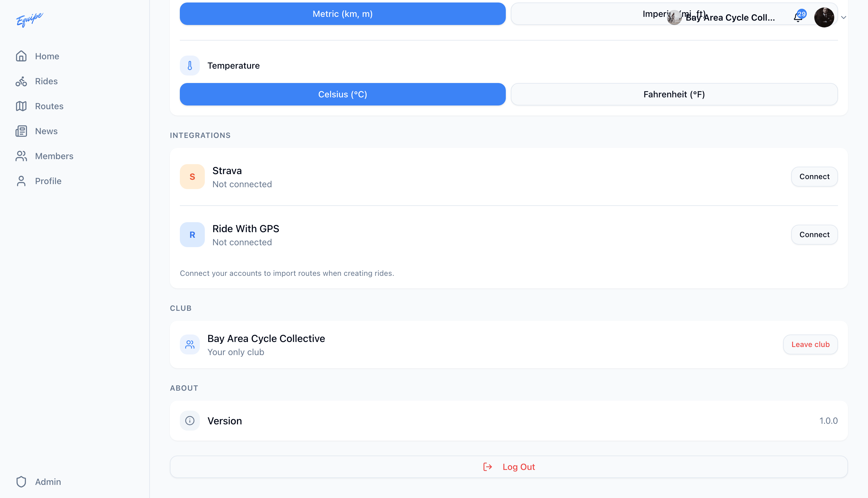Select Celsius (°C) temperature
868x498 pixels.
343,94
